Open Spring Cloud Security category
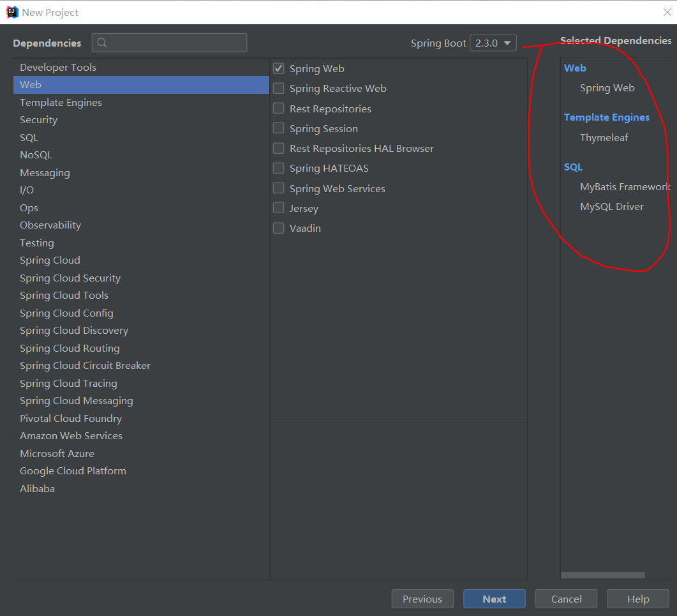The width and height of the screenshot is (677, 616). (141, 278)
